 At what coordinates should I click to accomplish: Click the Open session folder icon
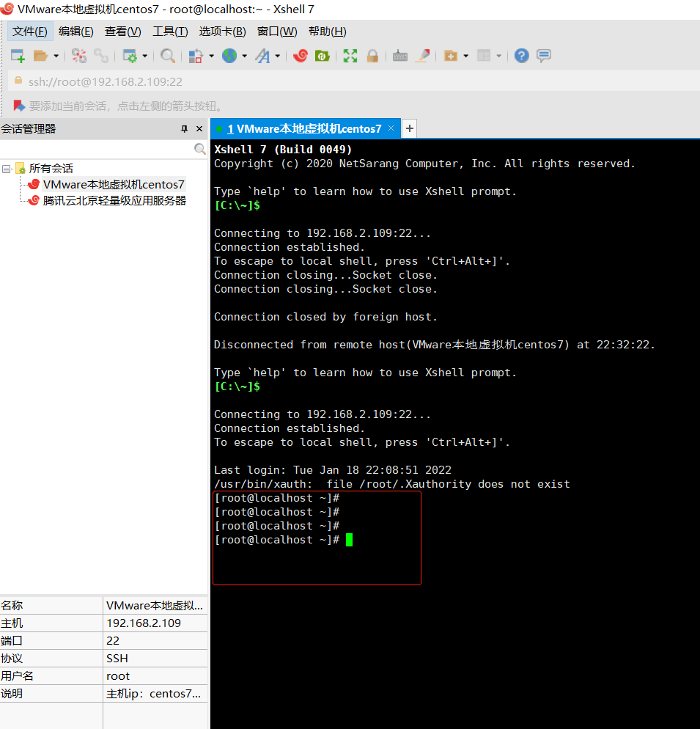coord(40,56)
